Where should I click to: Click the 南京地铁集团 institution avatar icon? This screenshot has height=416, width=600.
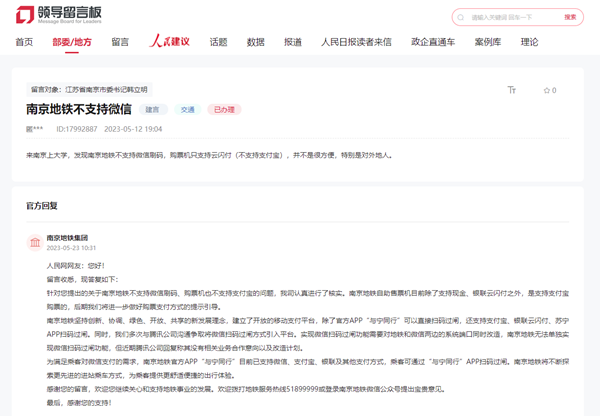[x=35, y=242]
